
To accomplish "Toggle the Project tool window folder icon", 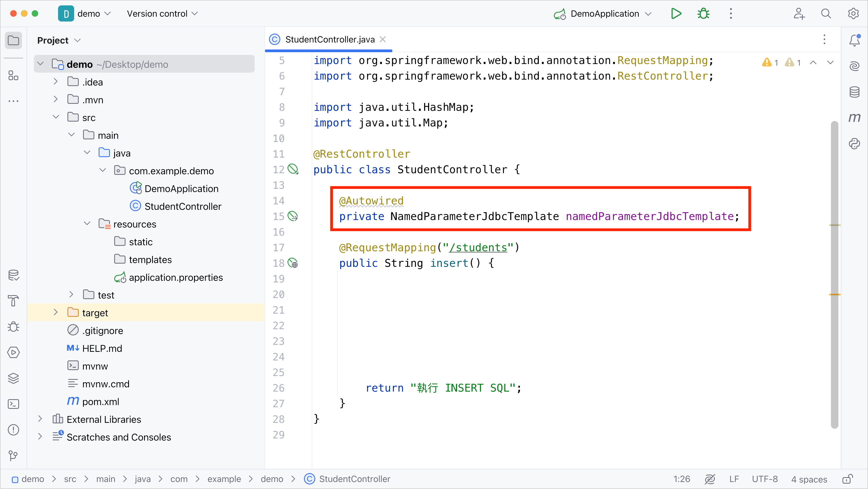I will click(13, 40).
